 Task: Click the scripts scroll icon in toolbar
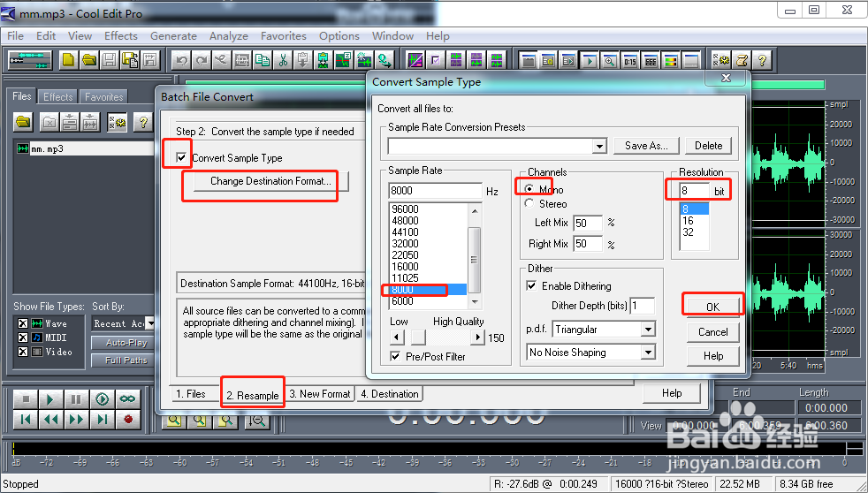(x=742, y=60)
